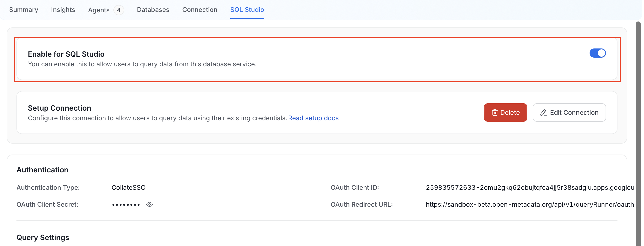Click the Setup Connection description text
644x246 pixels.
[x=157, y=118]
